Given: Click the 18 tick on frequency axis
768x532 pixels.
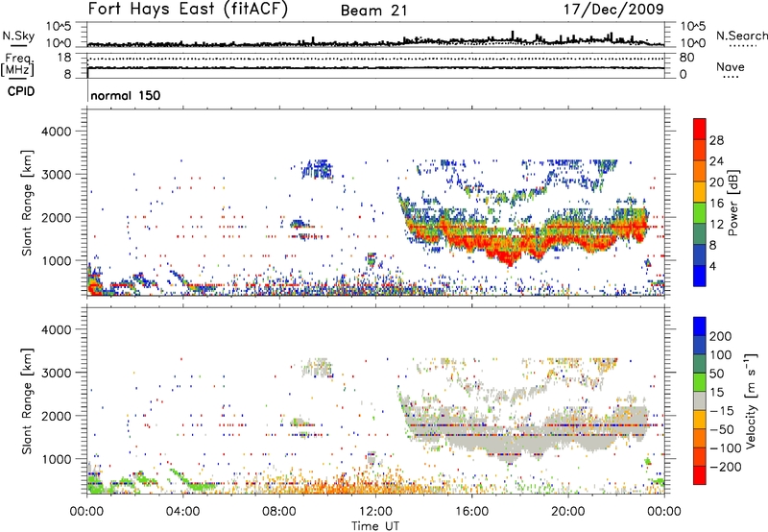Looking at the screenshot, I should pyautogui.click(x=63, y=58).
